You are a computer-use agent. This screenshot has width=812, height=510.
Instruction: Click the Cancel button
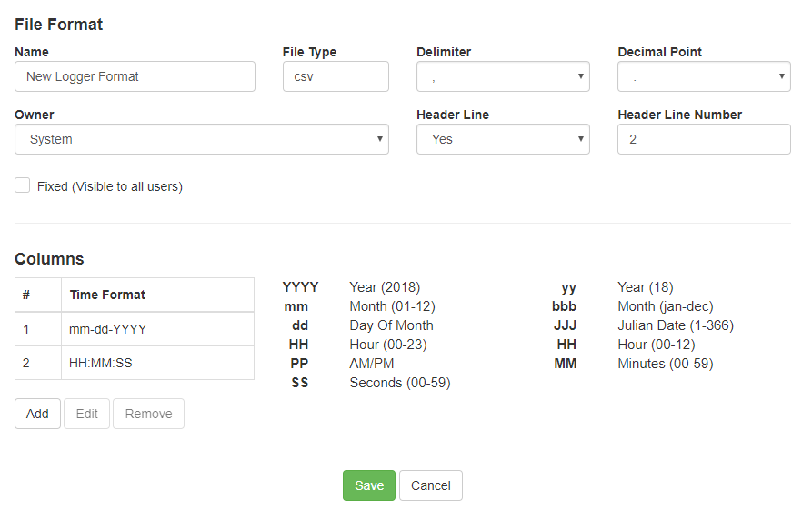coord(431,485)
